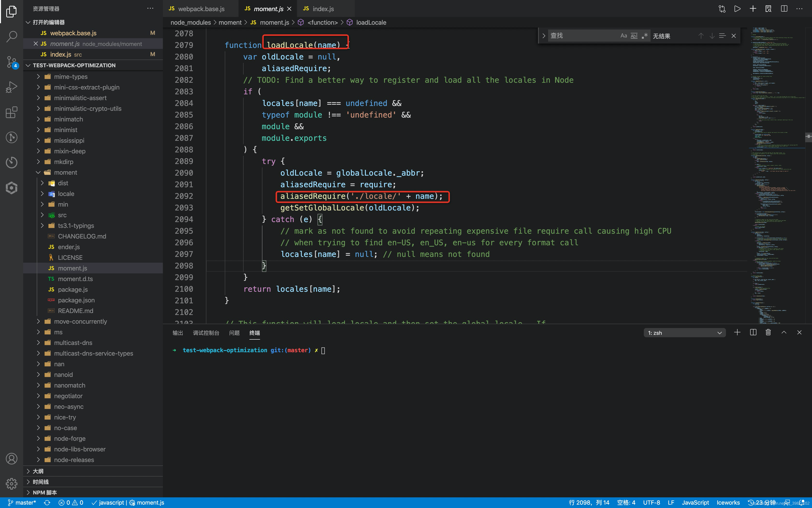812x508 pixels.
Task: Collapse the open editors section
Action: coord(93,22)
